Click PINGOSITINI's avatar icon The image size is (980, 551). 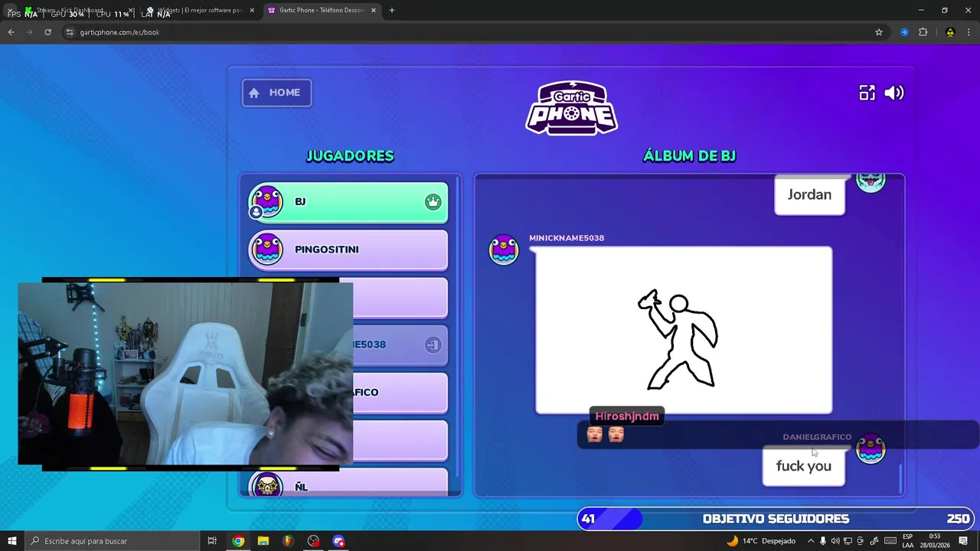click(x=266, y=249)
